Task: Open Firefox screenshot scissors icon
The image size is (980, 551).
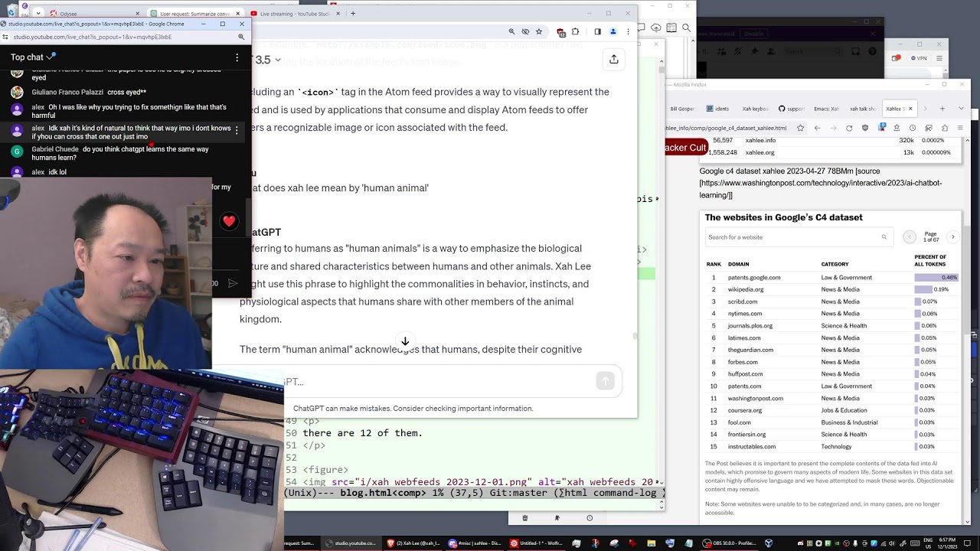Action: [929, 128]
